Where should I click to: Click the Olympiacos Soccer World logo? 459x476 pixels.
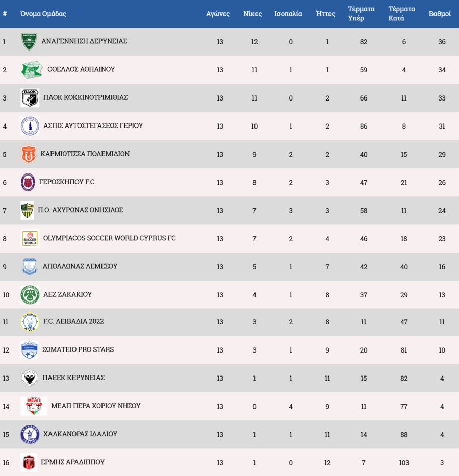pos(30,238)
